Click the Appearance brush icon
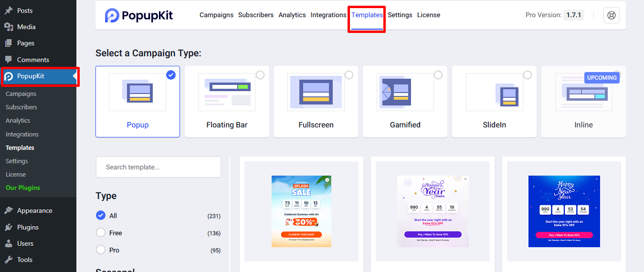The height and width of the screenshot is (272, 644). [x=9, y=210]
